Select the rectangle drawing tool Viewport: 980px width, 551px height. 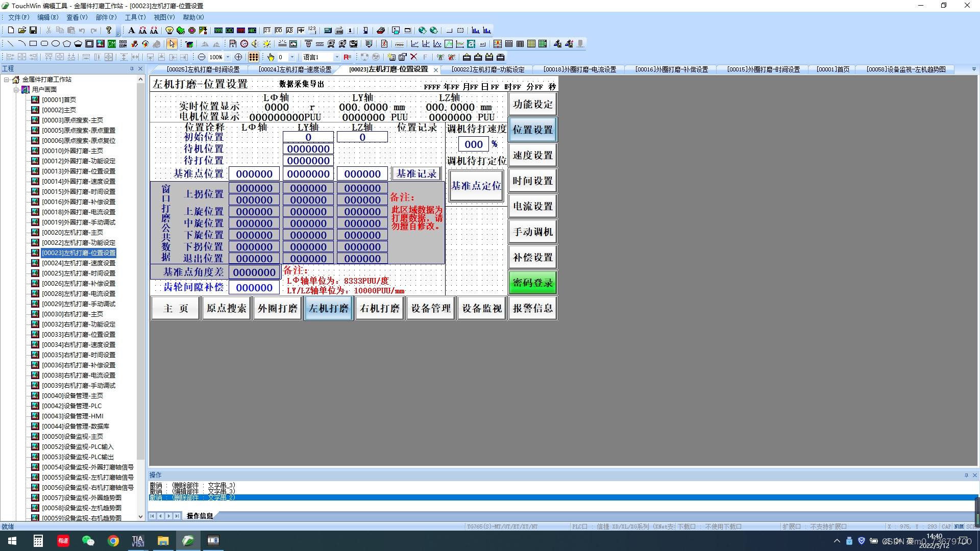click(33, 44)
